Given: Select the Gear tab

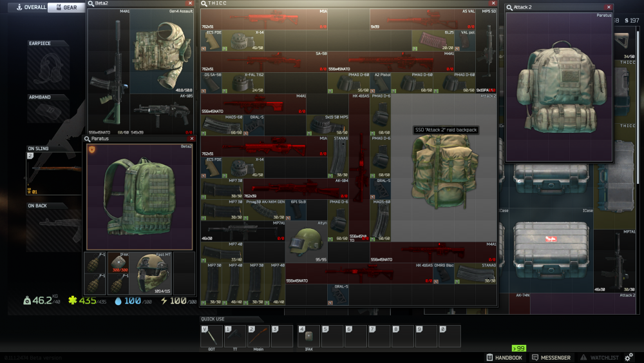Looking at the screenshot, I should point(66,8).
